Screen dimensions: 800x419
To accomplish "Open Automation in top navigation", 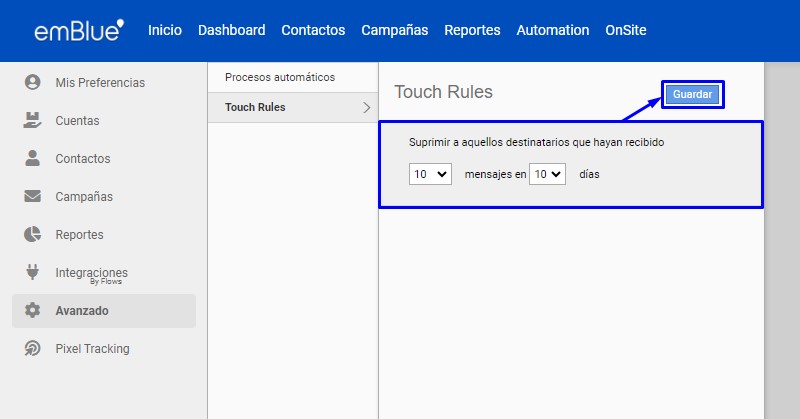I will pos(553,30).
